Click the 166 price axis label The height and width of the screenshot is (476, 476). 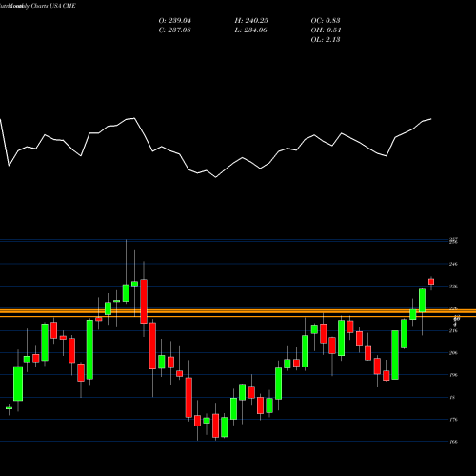(x=453, y=442)
